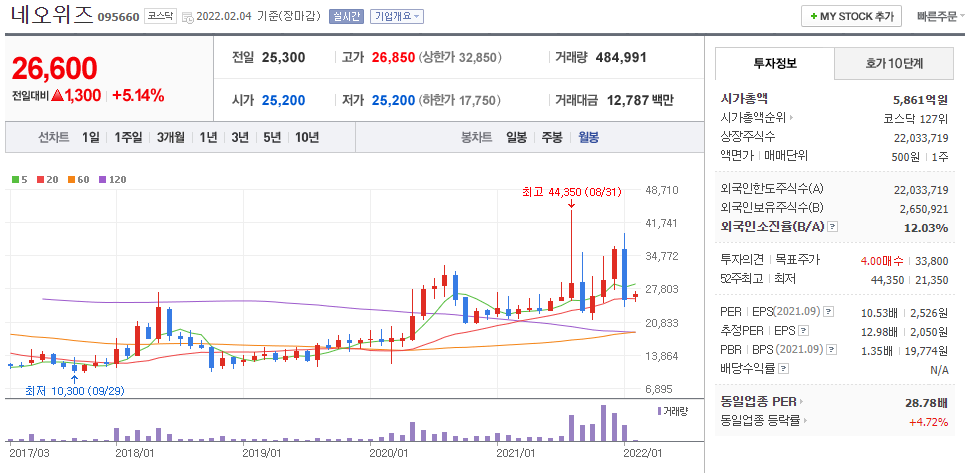Click the current price 26,600

click(54, 68)
